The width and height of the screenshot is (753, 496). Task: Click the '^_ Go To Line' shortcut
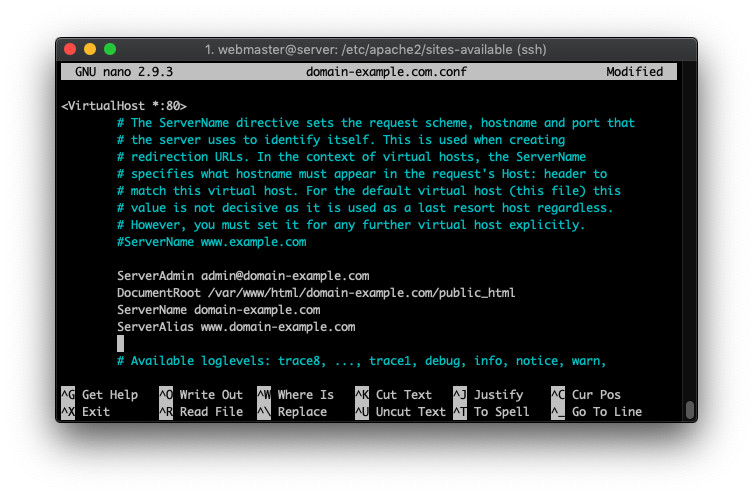(x=596, y=411)
